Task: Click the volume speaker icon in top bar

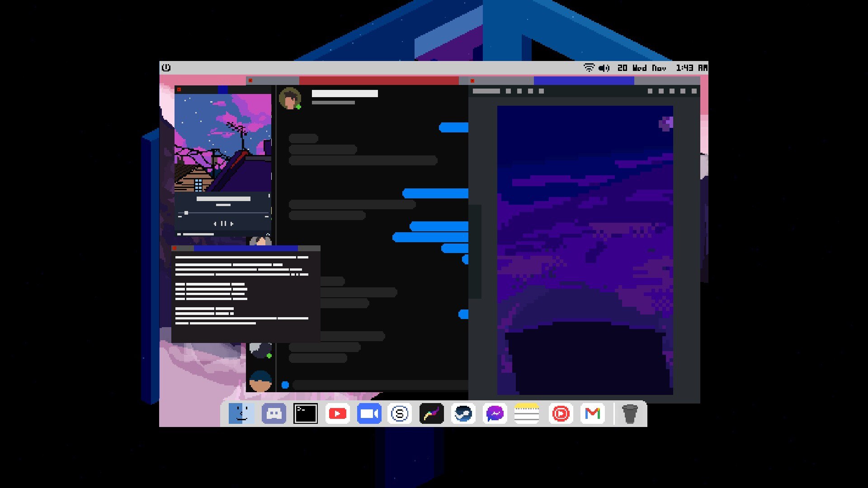Action: (604, 68)
